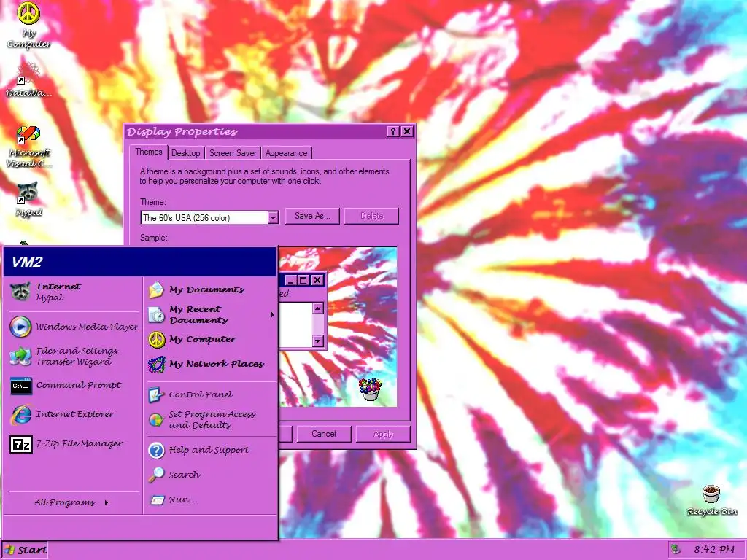
Task: Click the Apply button in Display Properties
Action: pyautogui.click(x=383, y=434)
